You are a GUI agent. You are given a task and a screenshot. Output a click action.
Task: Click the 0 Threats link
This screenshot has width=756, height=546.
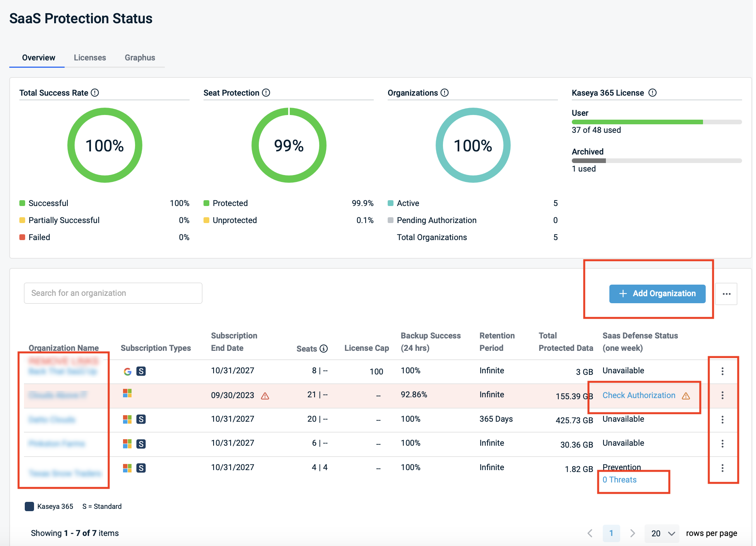[619, 480]
